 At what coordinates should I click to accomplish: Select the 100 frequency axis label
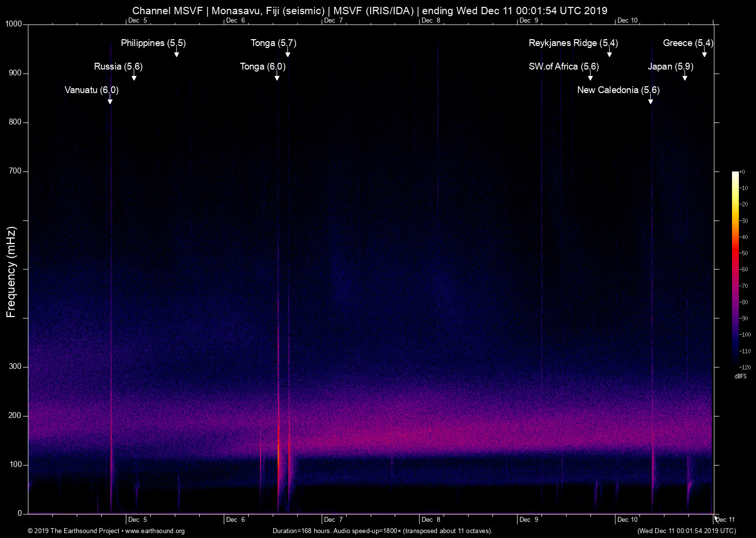[x=16, y=465]
